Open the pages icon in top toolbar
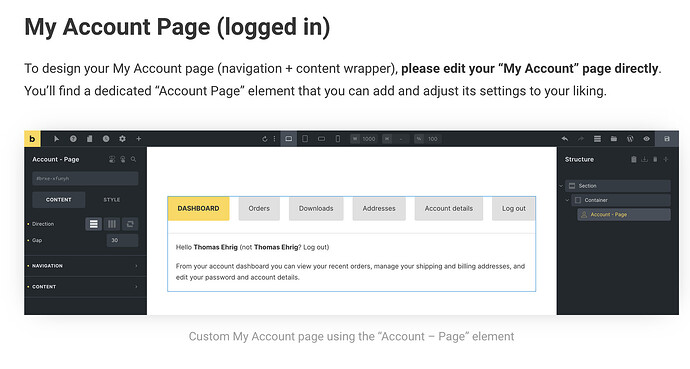Image resolution: width=690 pixels, height=369 pixels. coord(90,139)
